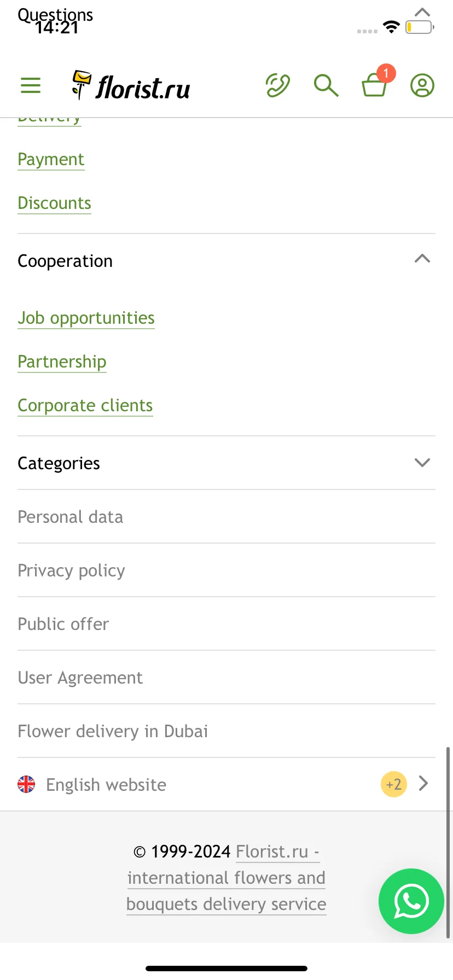Image resolution: width=453 pixels, height=980 pixels.
Task: Open the phone call contact icon
Action: pos(278,85)
